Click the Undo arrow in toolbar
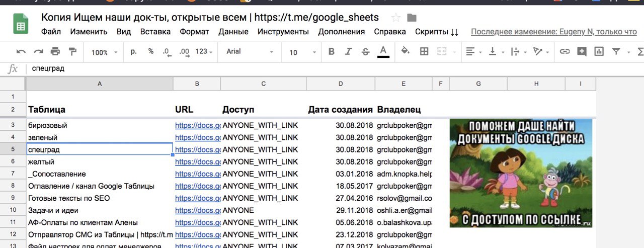 pyautogui.click(x=21, y=51)
